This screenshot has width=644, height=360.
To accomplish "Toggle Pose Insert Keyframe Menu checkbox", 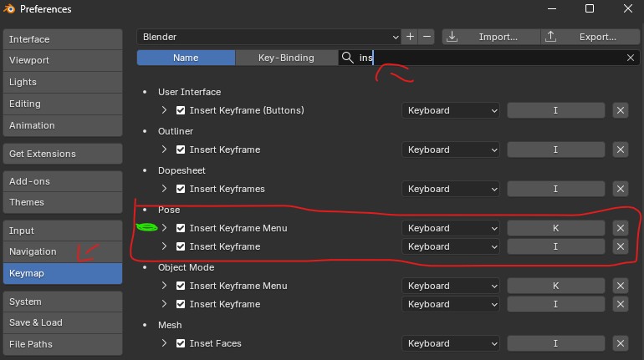I will point(181,228).
